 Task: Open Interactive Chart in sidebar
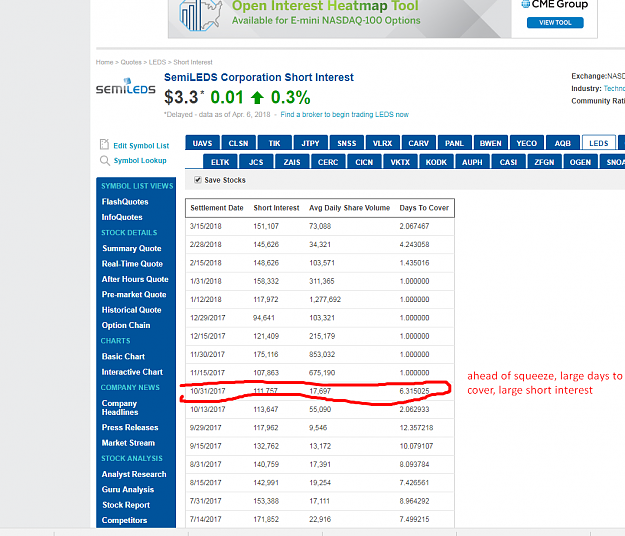(132, 372)
